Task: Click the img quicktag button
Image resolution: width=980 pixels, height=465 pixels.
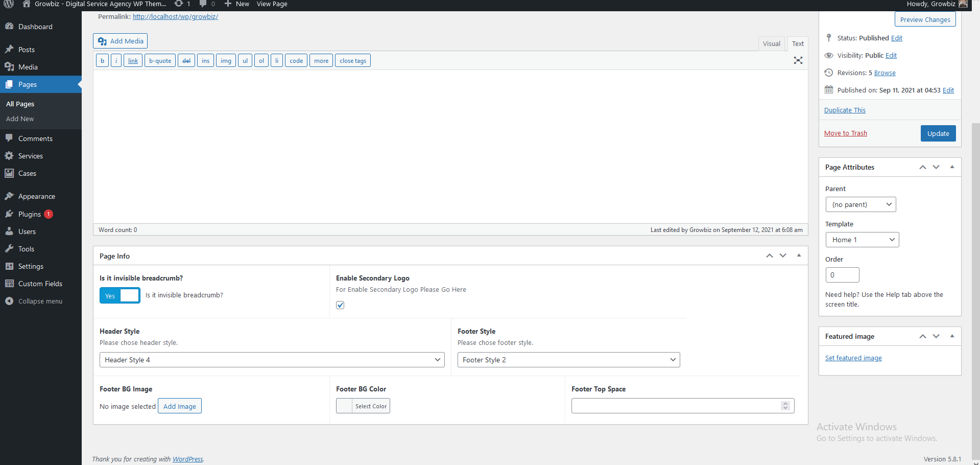Action: coord(226,60)
